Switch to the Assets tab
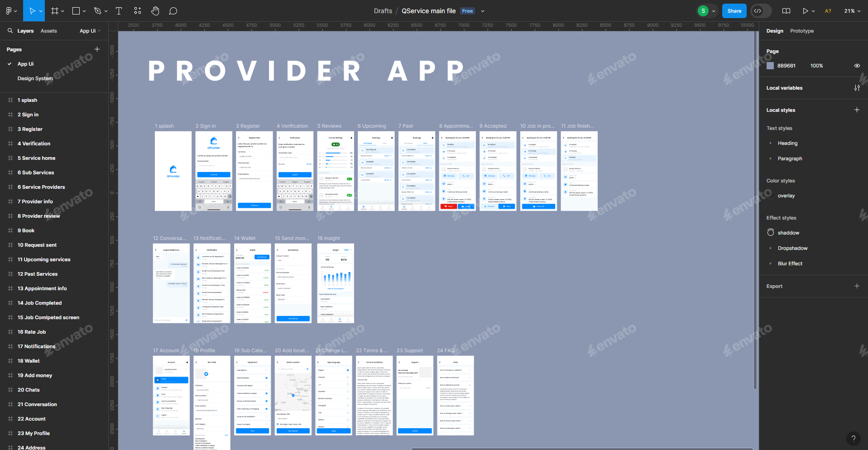Screen dimensions: 868x450 [48, 31]
